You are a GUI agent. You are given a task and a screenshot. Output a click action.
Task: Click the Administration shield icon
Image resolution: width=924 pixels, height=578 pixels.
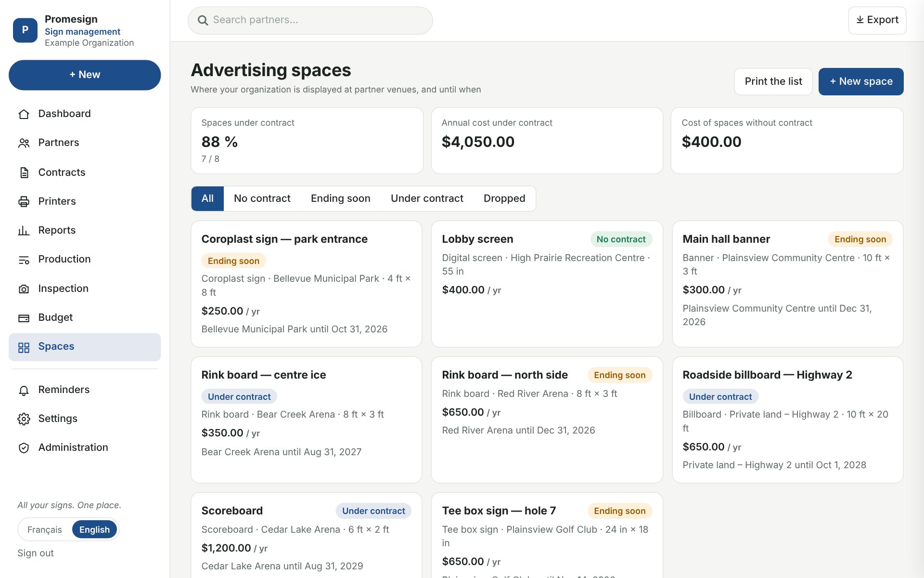(x=24, y=448)
